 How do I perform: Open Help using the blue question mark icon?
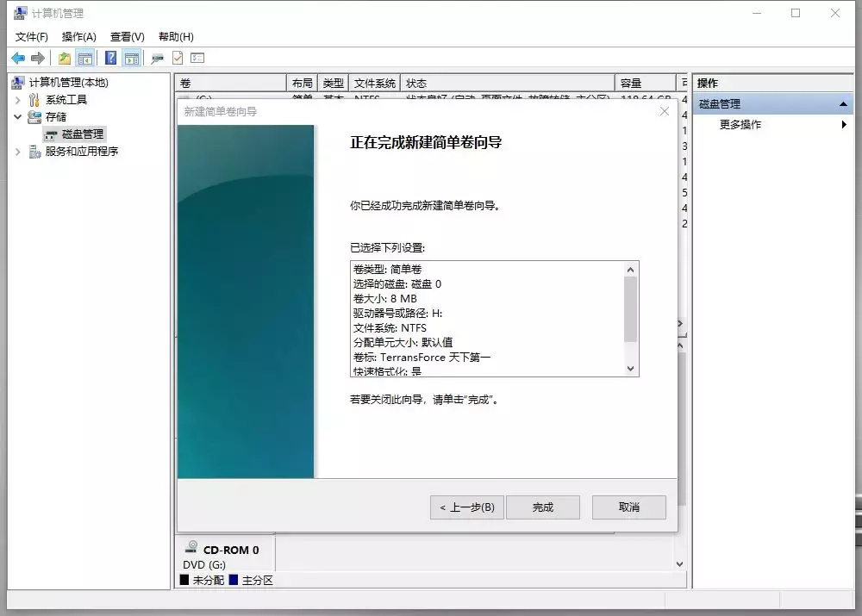pyautogui.click(x=110, y=58)
